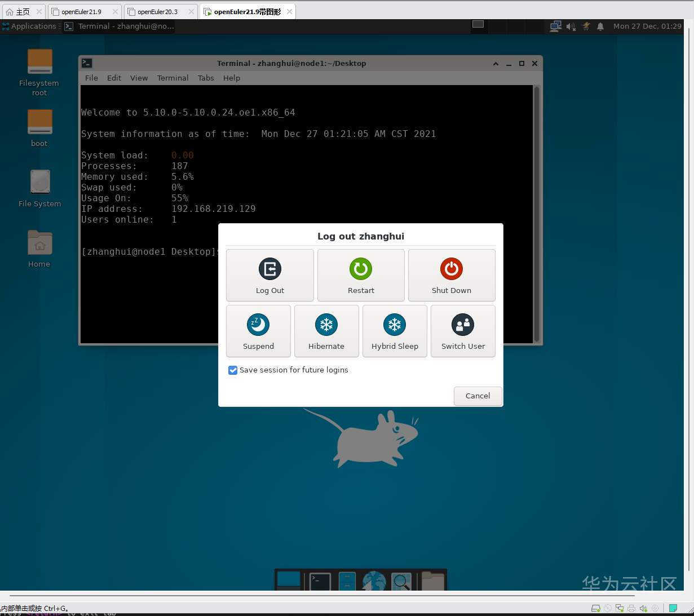Select Shut Down option

(452, 275)
